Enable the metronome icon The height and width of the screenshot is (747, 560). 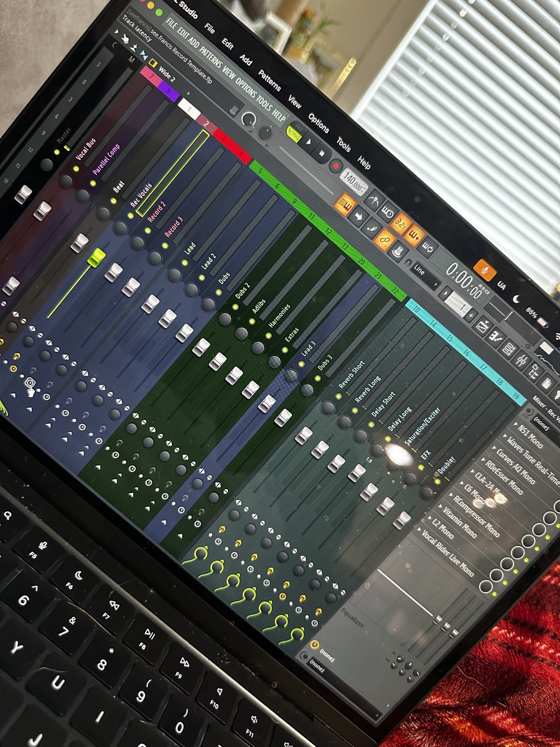(374, 199)
